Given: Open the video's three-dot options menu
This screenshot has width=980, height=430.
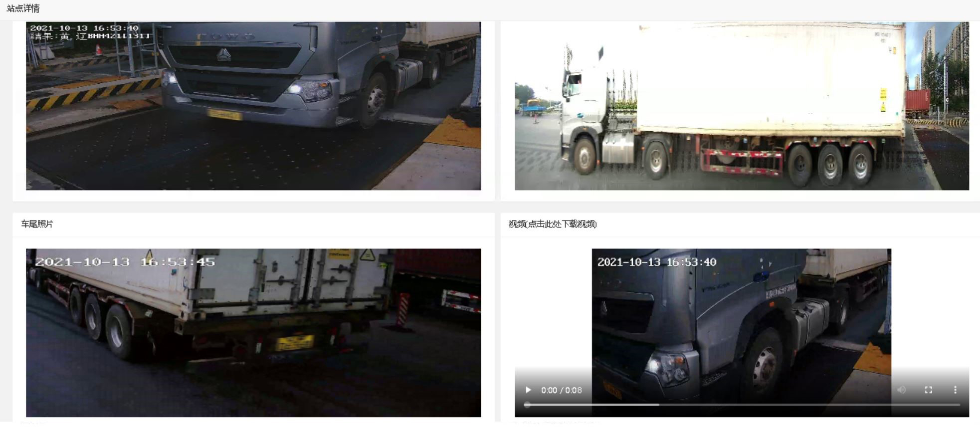Looking at the screenshot, I should (x=955, y=390).
